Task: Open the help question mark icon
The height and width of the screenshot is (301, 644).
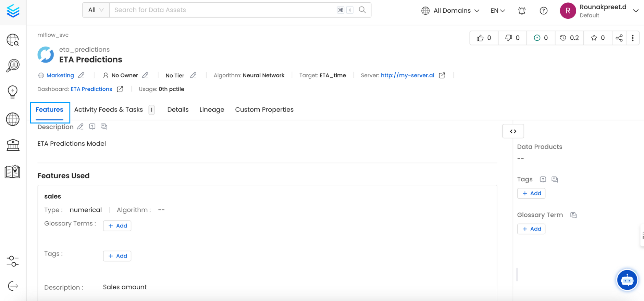Action: 543,11
